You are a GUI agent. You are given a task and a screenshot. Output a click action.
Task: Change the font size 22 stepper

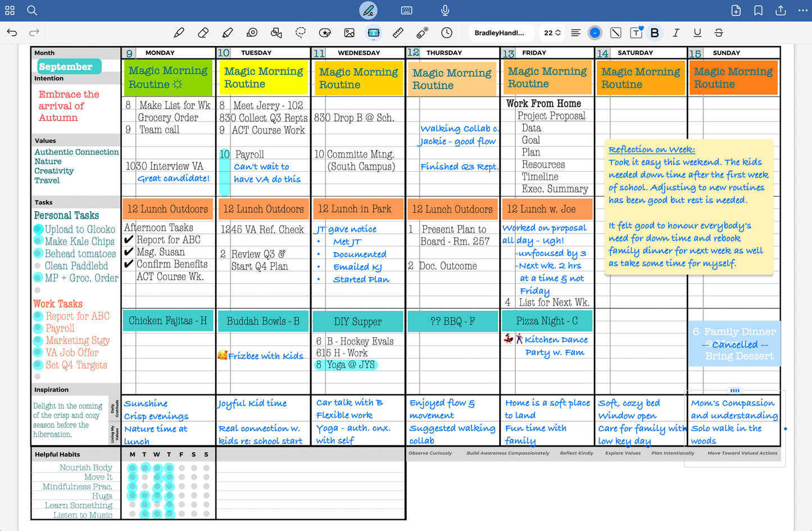pos(552,33)
